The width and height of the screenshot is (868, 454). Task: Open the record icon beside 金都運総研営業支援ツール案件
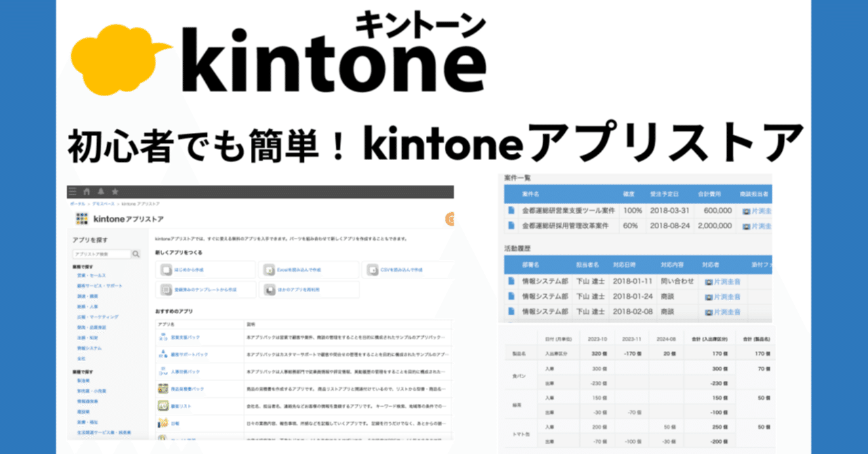[511, 210]
